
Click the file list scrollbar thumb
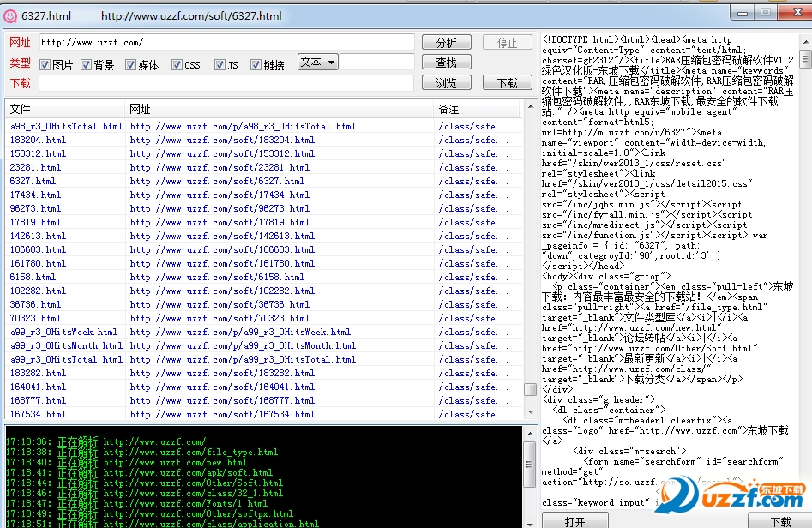coord(530,389)
